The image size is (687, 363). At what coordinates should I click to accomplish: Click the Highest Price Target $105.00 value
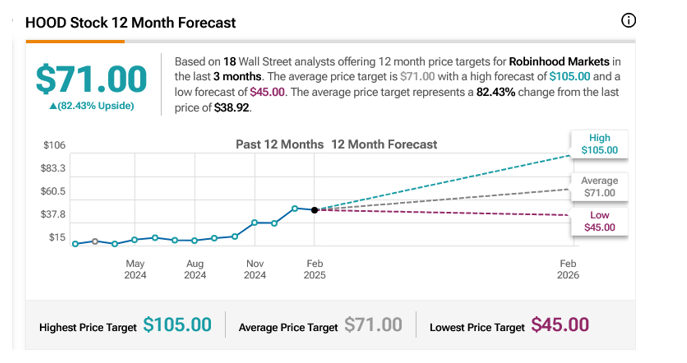point(177,325)
